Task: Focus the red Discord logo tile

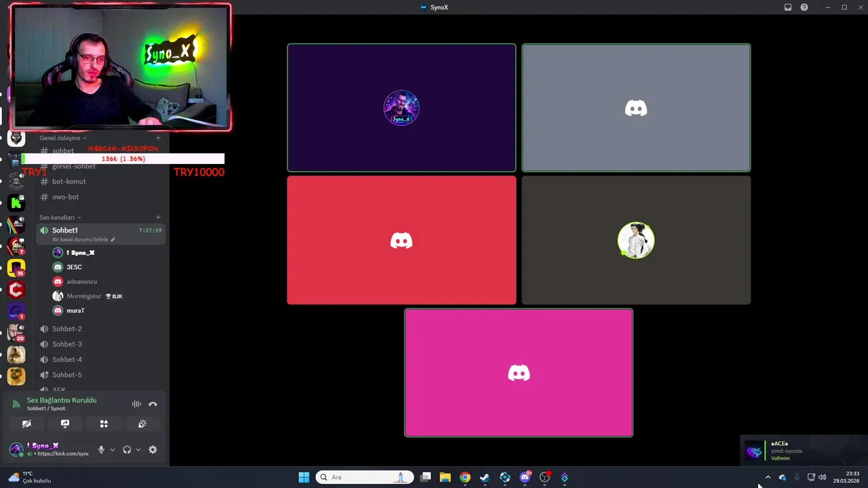Action: tap(401, 240)
